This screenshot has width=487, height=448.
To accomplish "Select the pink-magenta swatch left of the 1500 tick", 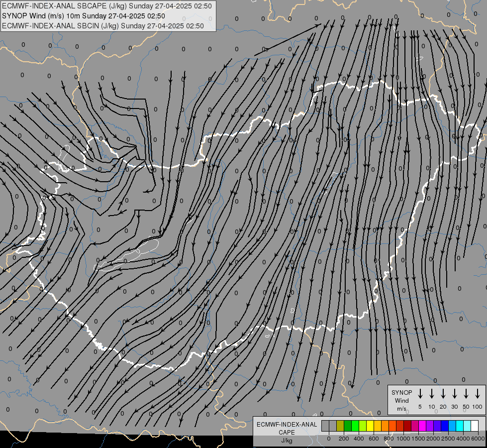I will click(x=415, y=426).
